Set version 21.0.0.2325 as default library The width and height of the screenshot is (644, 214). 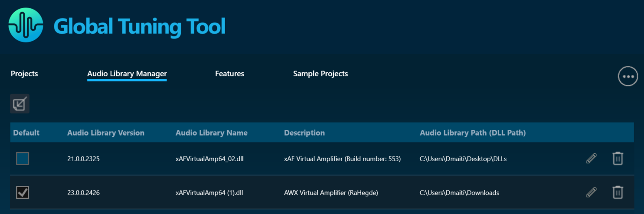(x=23, y=159)
